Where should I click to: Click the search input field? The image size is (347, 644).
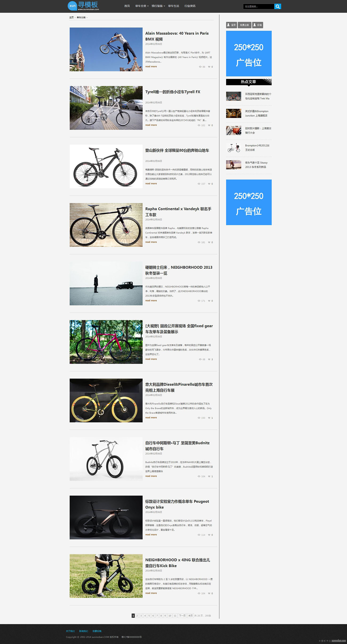259,6
